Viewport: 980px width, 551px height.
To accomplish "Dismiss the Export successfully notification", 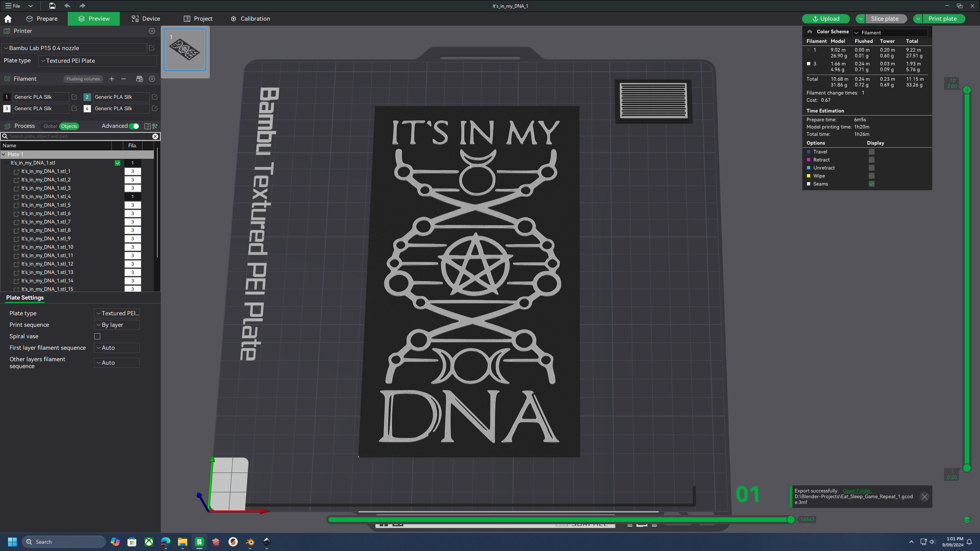I will click(x=924, y=497).
